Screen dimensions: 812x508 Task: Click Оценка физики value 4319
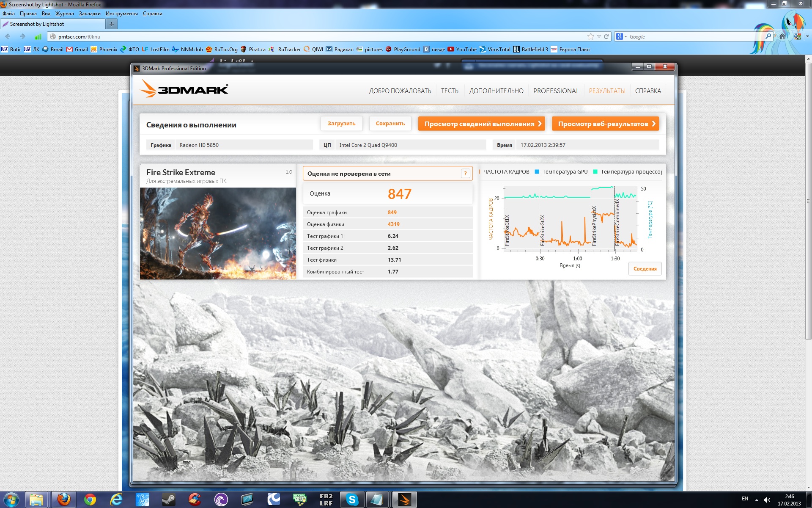pyautogui.click(x=393, y=224)
